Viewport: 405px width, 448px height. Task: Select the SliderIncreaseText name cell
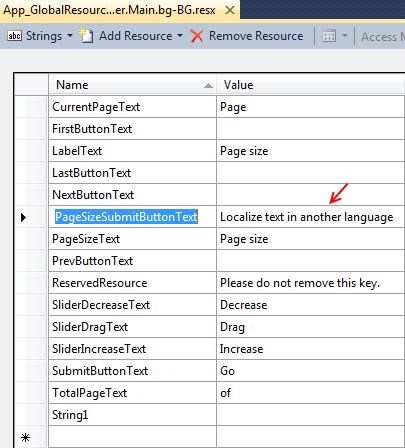click(132, 349)
